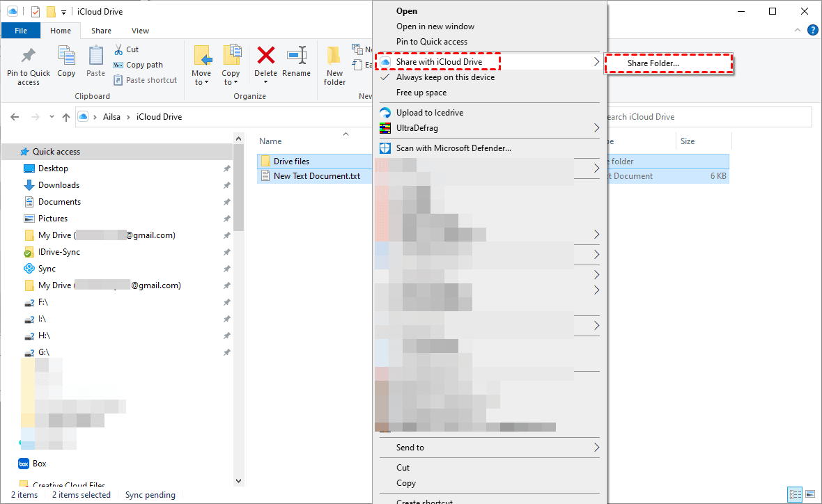Switch to large icons view in status bar
Viewport: 822px width, 504px height.
click(810, 494)
